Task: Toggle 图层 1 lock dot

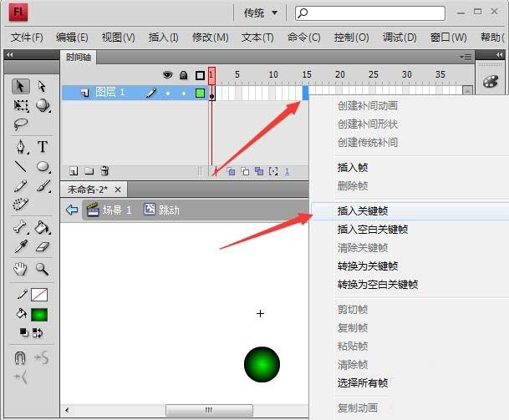Action: [x=184, y=94]
